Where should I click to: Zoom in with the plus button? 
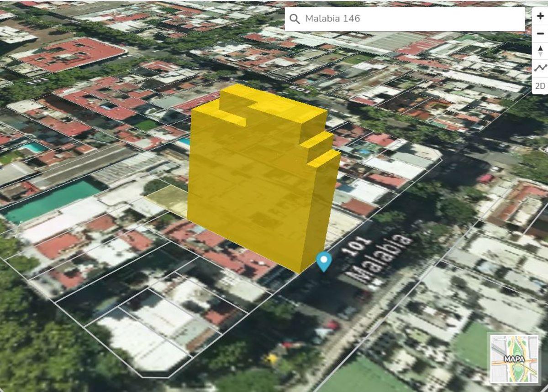540,16
